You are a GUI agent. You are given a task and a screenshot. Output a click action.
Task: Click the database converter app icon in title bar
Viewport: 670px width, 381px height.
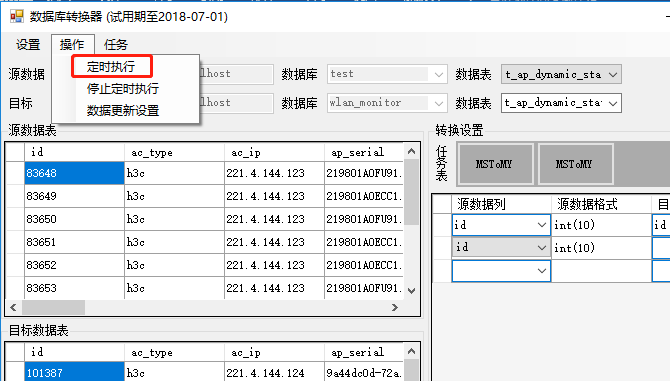(17, 16)
